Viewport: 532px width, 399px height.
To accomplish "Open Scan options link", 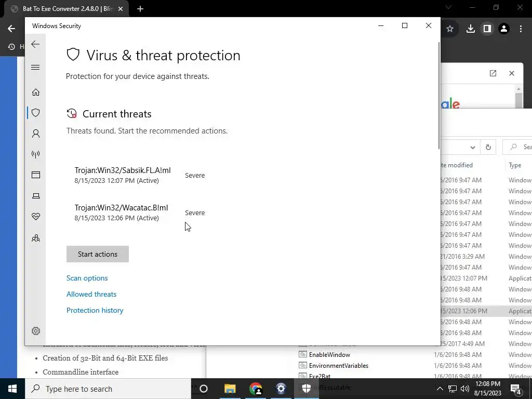I will 87,278.
